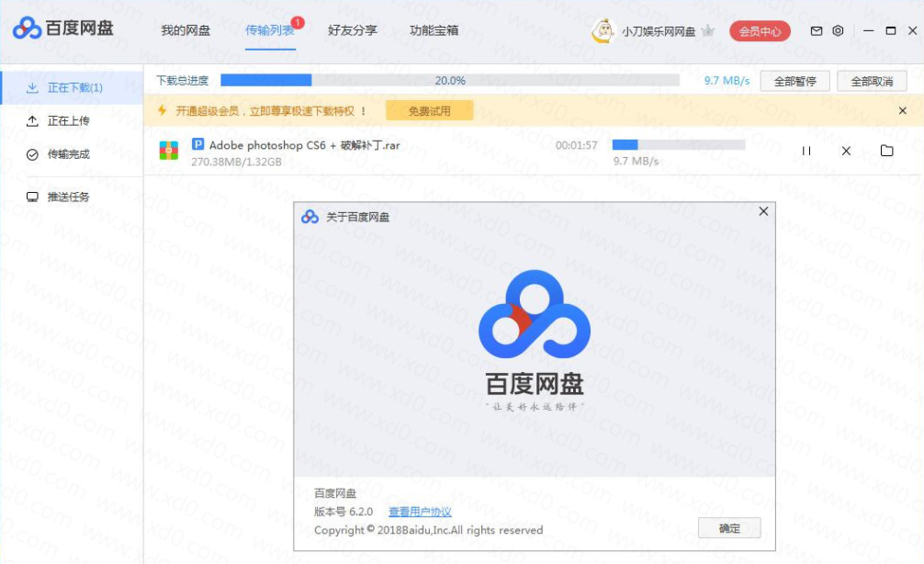Click file name Adobe photoshop CS6 + 破解补丁.rar
924x564 pixels.
pos(305,145)
